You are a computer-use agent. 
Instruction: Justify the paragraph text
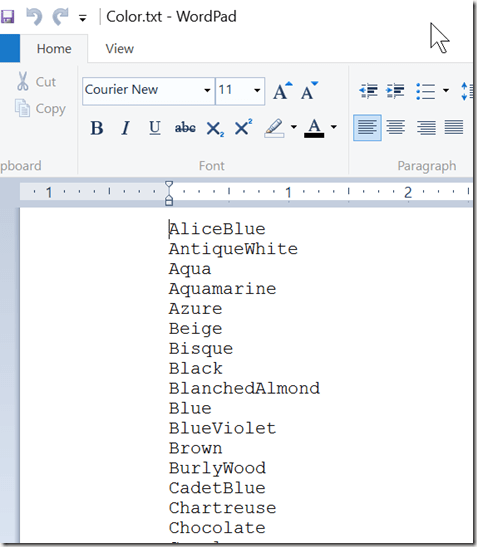tap(454, 128)
